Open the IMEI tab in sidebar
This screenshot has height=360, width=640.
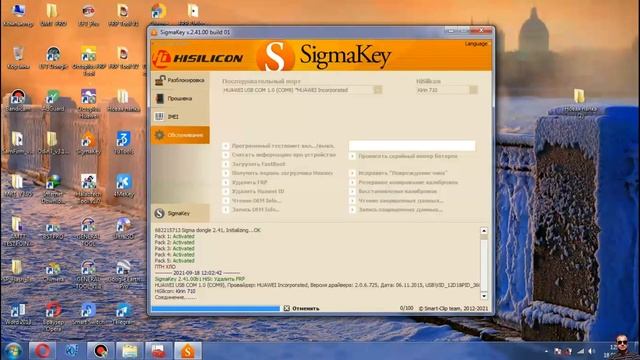tap(180, 117)
